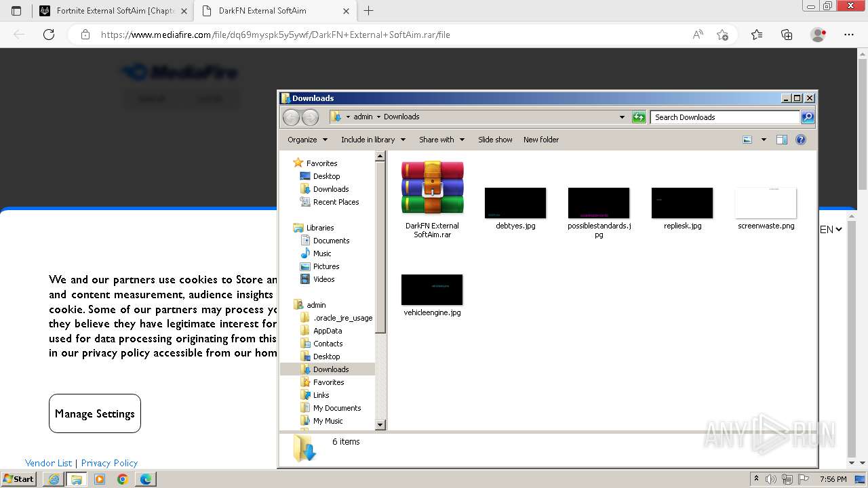
Task: Refresh the Downloads folder view
Action: 639,117
